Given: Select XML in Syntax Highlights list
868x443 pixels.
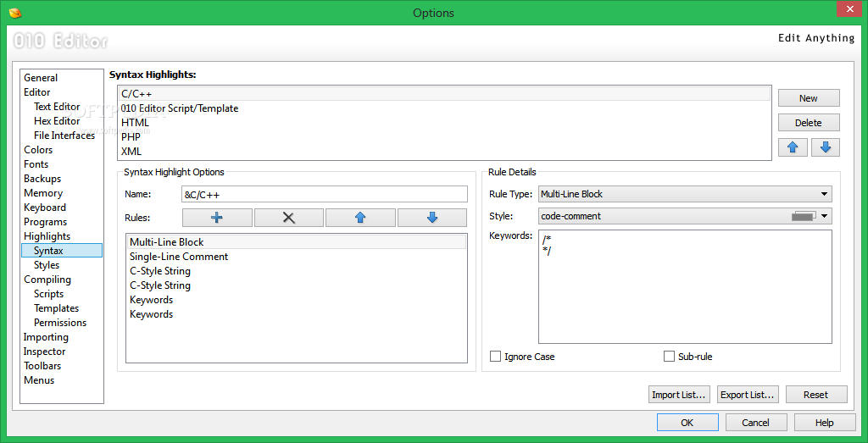Looking at the screenshot, I should 444,151.
